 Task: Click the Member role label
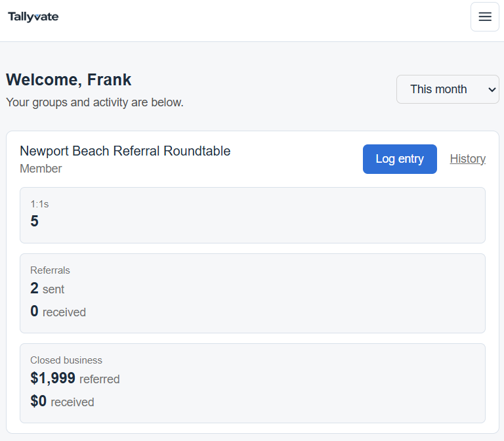coord(41,169)
